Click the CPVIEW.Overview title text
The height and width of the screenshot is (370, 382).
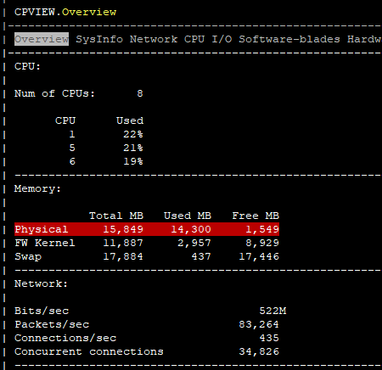65,12
